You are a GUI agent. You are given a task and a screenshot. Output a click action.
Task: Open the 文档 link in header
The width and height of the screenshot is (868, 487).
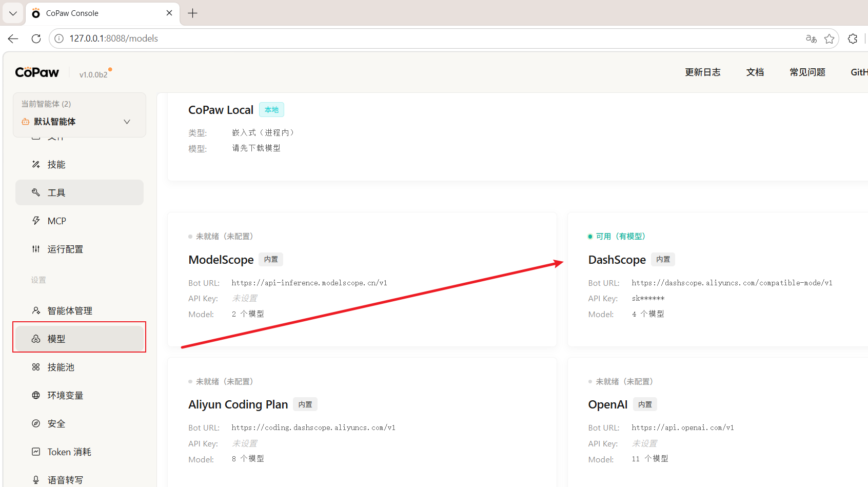pos(755,72)
